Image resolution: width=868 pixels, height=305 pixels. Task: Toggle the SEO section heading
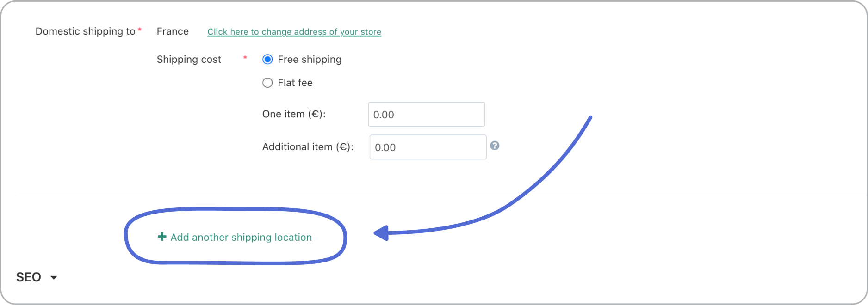(29, 277)
